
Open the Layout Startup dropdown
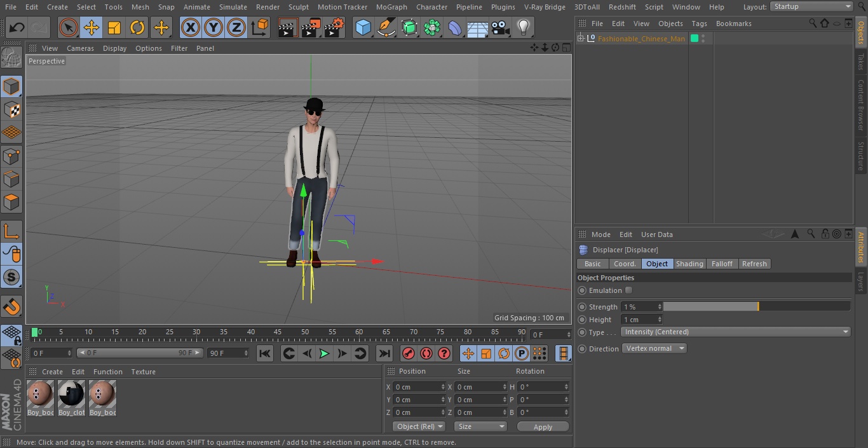811,6
